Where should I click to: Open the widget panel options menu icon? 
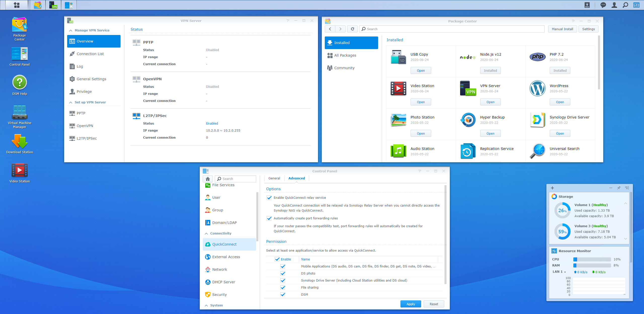pos(627,188)
